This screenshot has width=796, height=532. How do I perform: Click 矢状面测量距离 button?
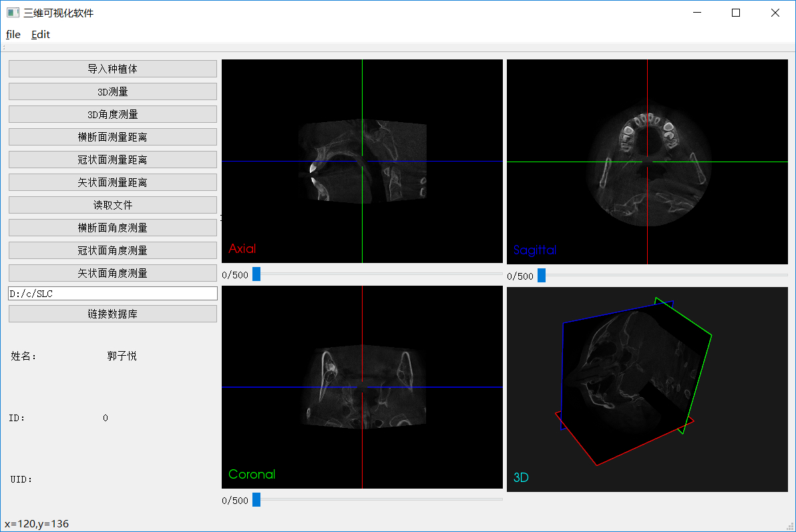113,182
